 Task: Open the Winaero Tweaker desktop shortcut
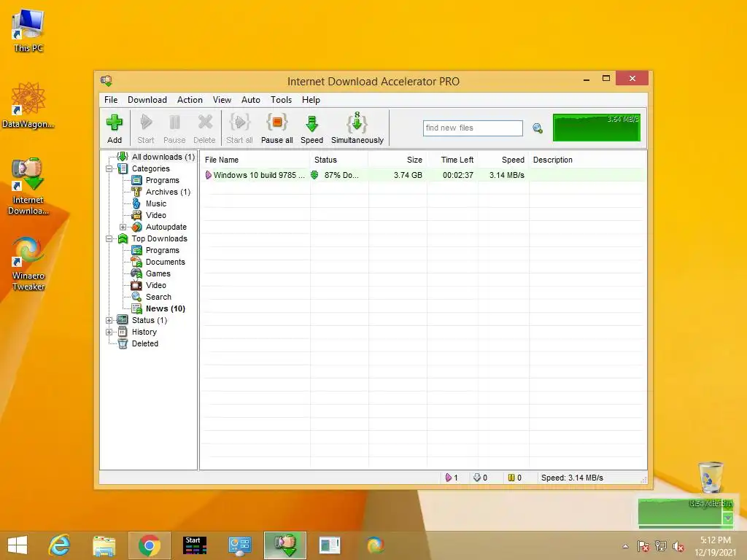pyautogui.click(x=28, y=264)
